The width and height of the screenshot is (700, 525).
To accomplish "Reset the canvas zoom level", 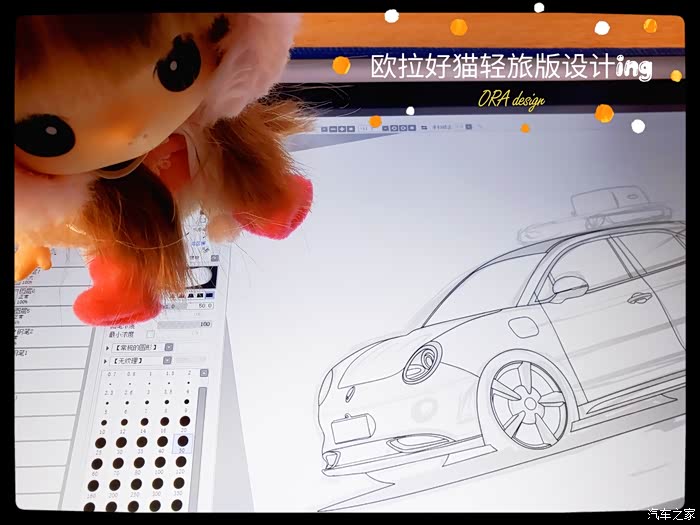I will click(x=351, y=129).
